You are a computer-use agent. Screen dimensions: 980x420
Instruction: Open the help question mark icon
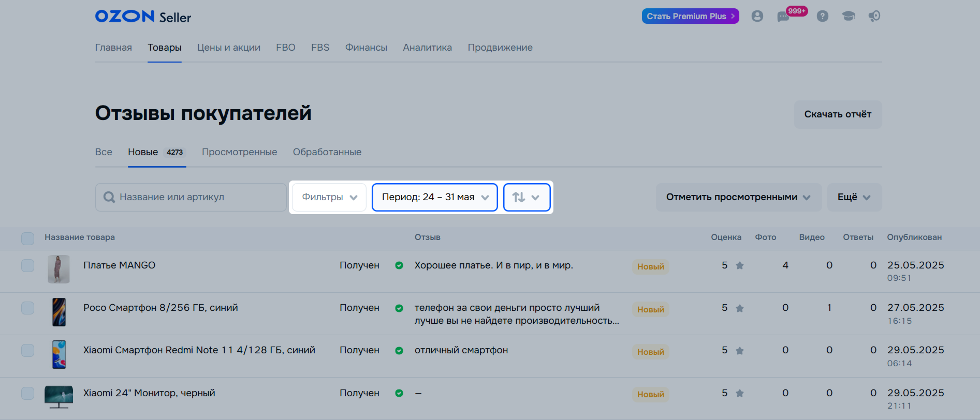tap(822, 16)
